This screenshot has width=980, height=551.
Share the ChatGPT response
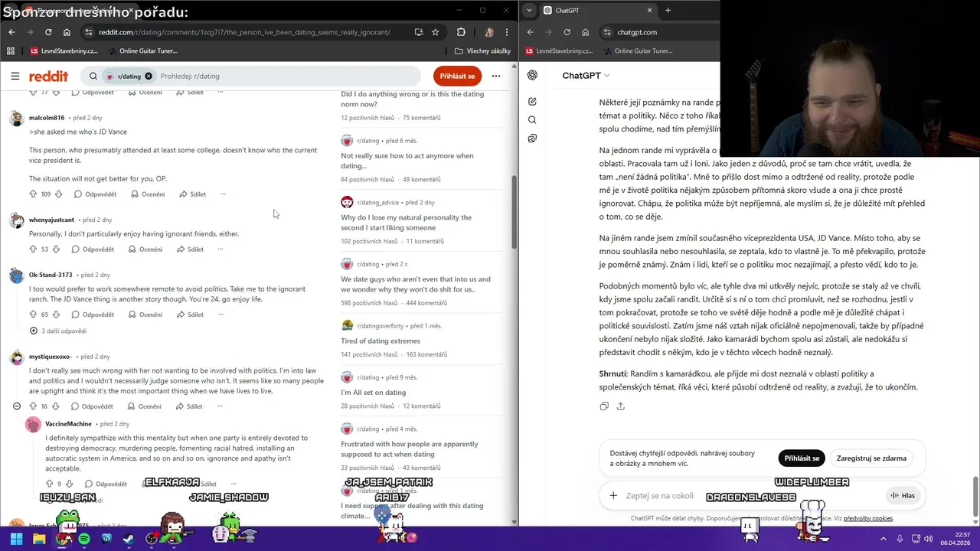pos(620,406)
